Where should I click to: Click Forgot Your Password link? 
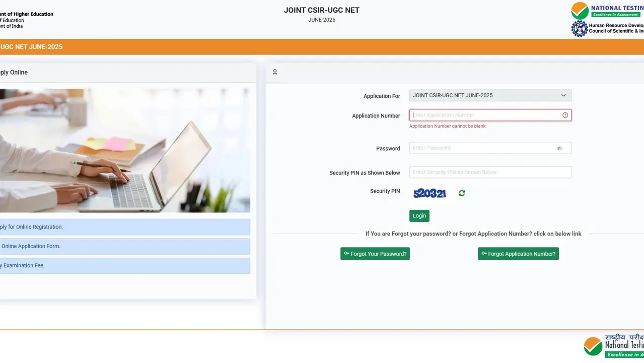pyautogui.click(x=375, y=254)
